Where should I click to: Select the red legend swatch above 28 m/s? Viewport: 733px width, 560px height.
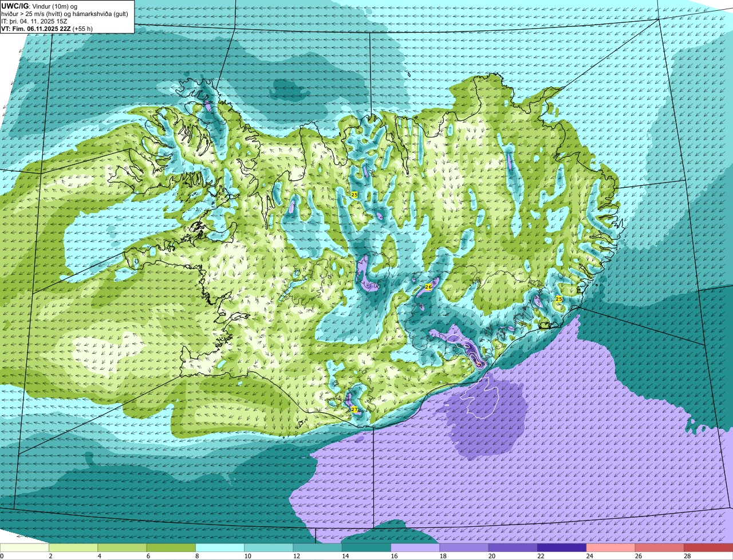pyautogui.click(x=708, y=547)
